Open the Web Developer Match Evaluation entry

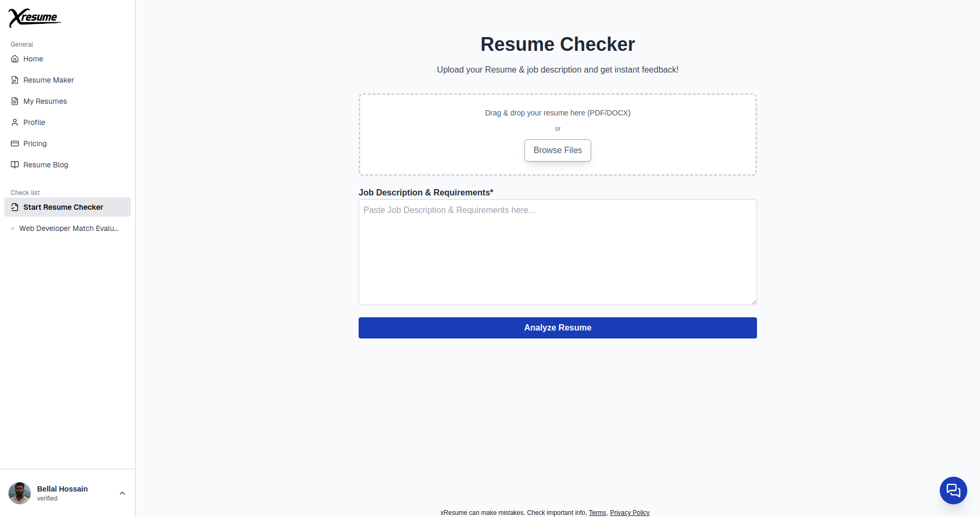tap(69, 228)
